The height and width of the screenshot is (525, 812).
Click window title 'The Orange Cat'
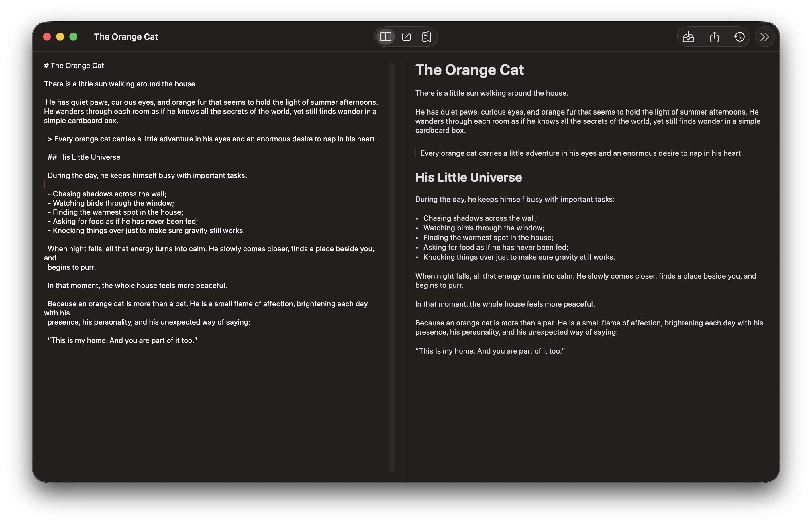(126, 36)
